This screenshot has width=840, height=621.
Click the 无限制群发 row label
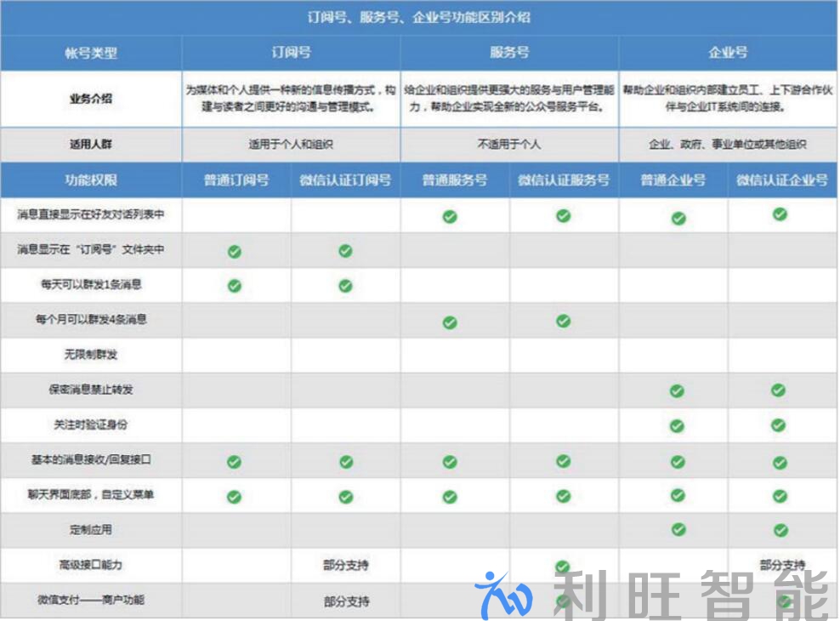(91, 354)
